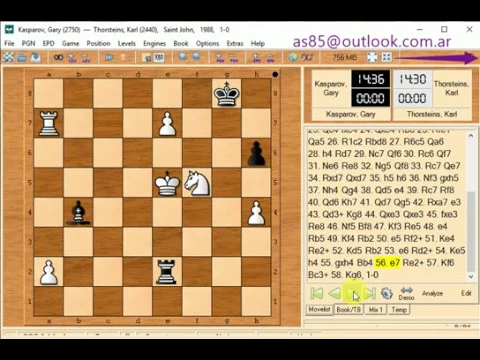Screen dimensions: 480x360
Task: Click Kasparov's clock showing 14:36
Action: point(370,79)
